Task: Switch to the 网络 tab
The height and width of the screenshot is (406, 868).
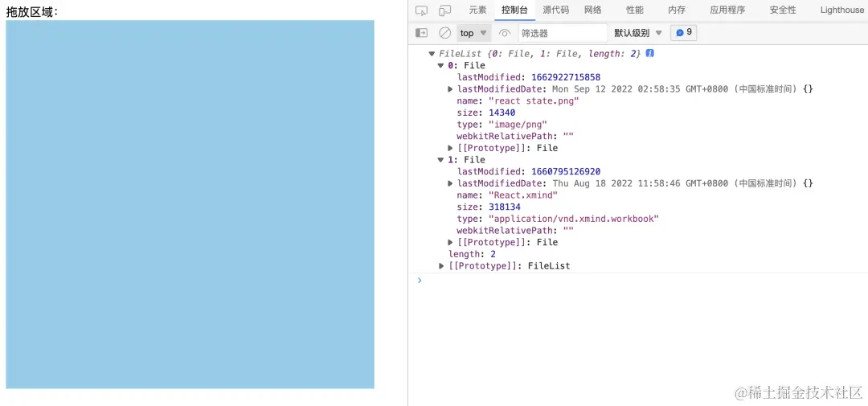Action: pos(593,10)
